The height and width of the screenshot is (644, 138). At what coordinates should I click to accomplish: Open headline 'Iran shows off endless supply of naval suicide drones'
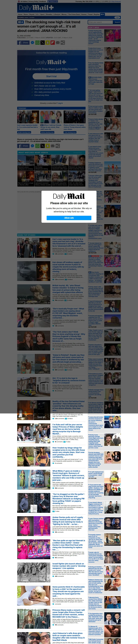[x=69, y=267]
